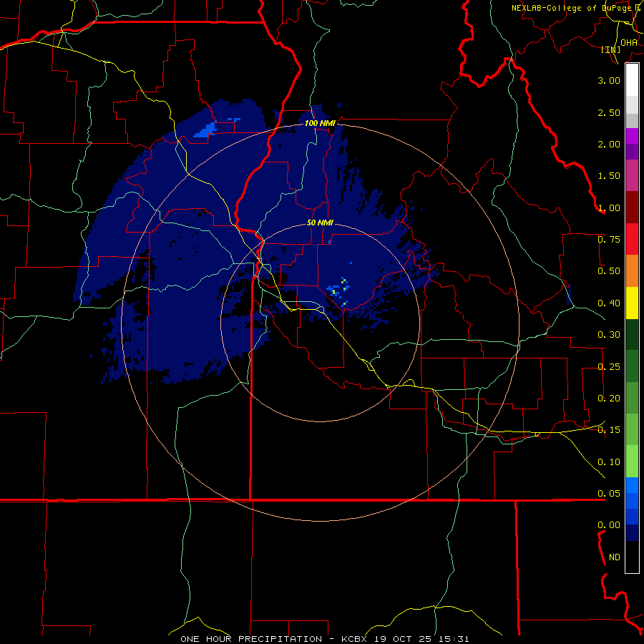This screenshot has width=644, height=644.
Task: Click the 0.50 legend value
Action: [609, 271]
